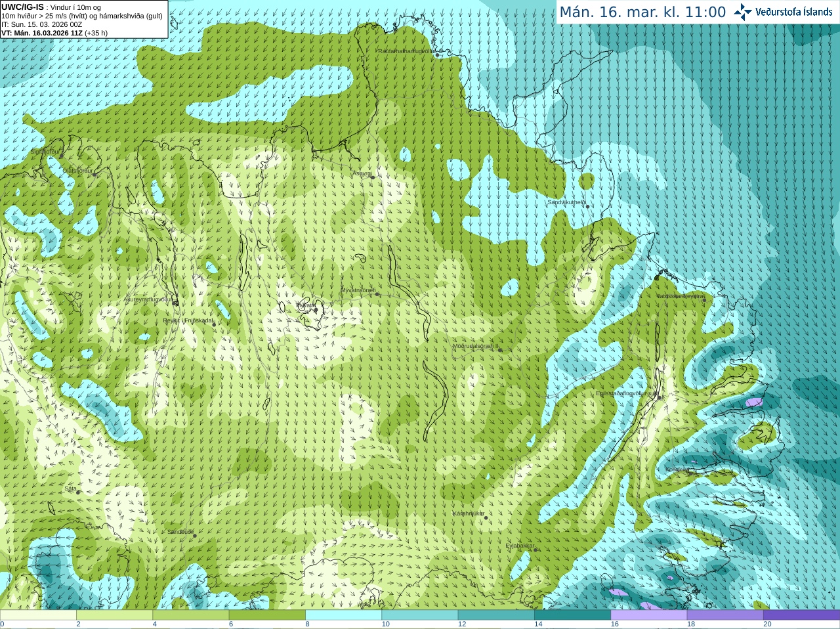Click the 0–2 m/s pale legend swatch
The image size is (840, 629).
point(38,615)
